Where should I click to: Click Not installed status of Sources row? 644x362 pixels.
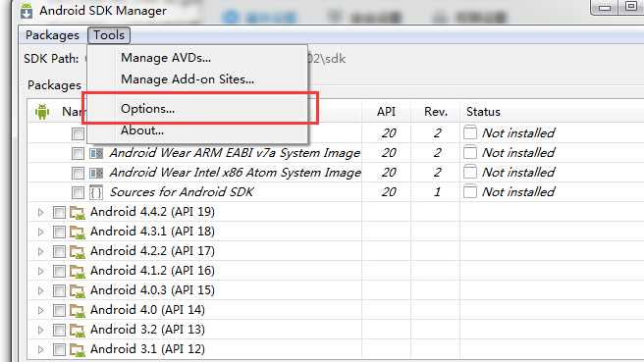tap(518, 191)
